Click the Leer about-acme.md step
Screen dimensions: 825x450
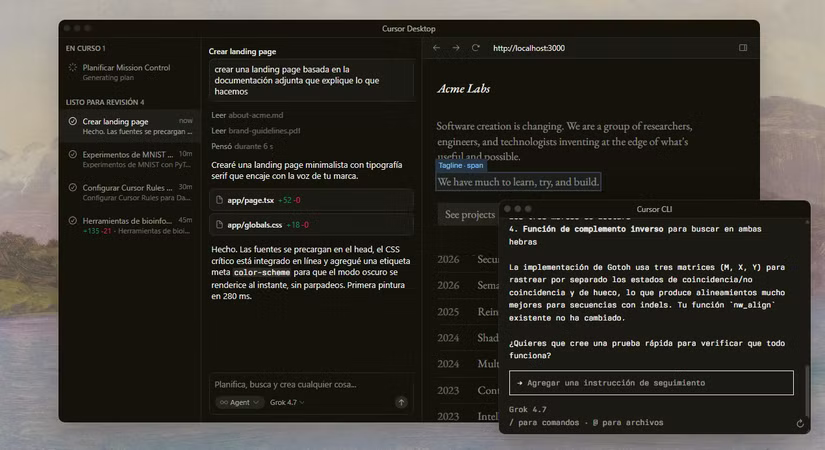click(247, 115)
